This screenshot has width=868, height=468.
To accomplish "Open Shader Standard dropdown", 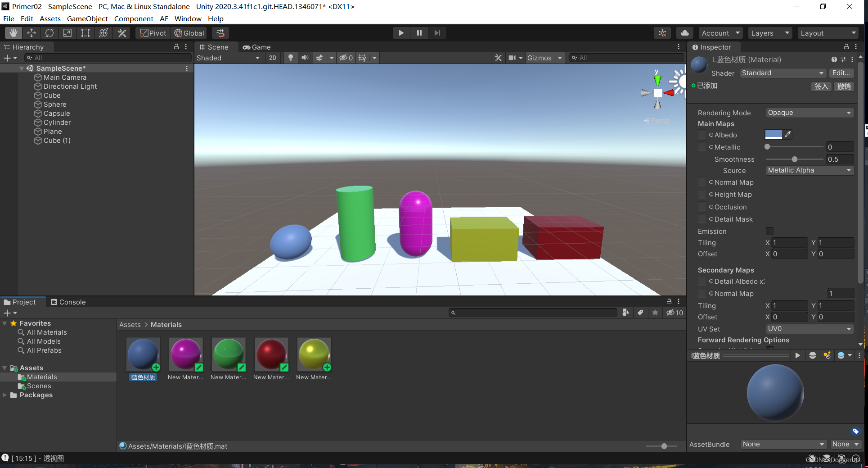I will click(783, 73).
